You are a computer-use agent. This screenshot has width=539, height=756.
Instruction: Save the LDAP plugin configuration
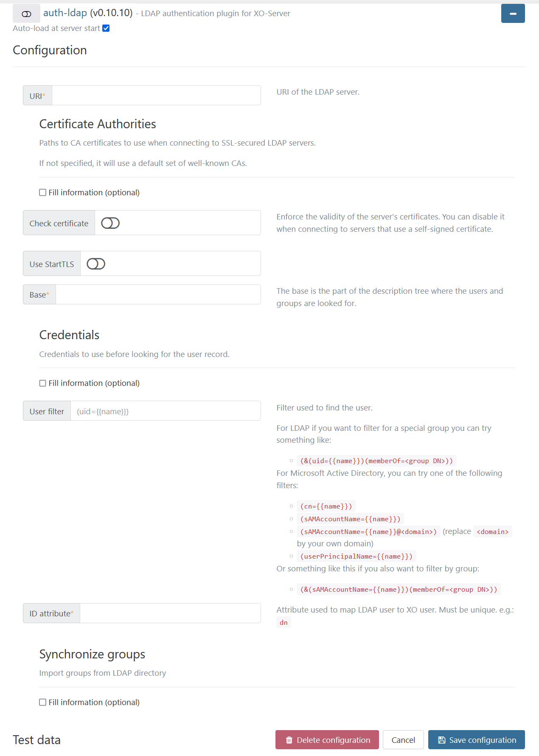coord(476,739)
